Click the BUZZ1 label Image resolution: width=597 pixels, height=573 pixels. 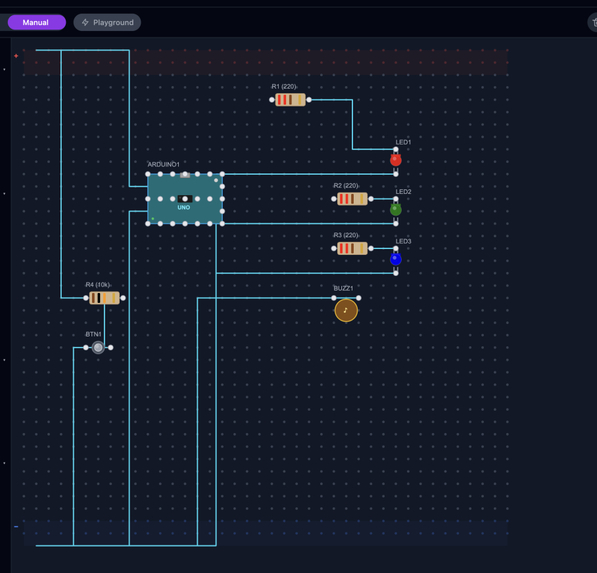[x=343, y=288]
